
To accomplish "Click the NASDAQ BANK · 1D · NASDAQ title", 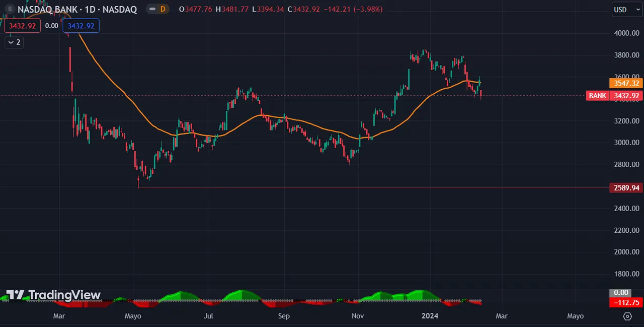I will coord(77,9).
